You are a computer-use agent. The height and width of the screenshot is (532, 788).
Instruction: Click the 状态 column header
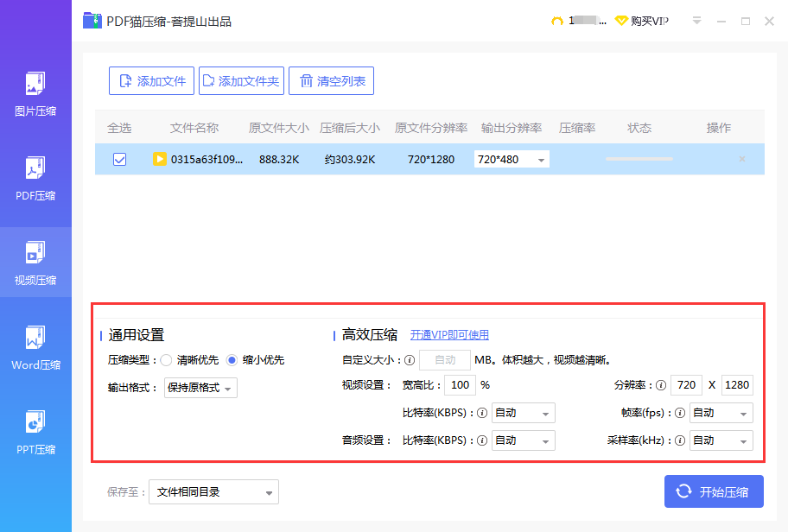[x=639, y=128]
